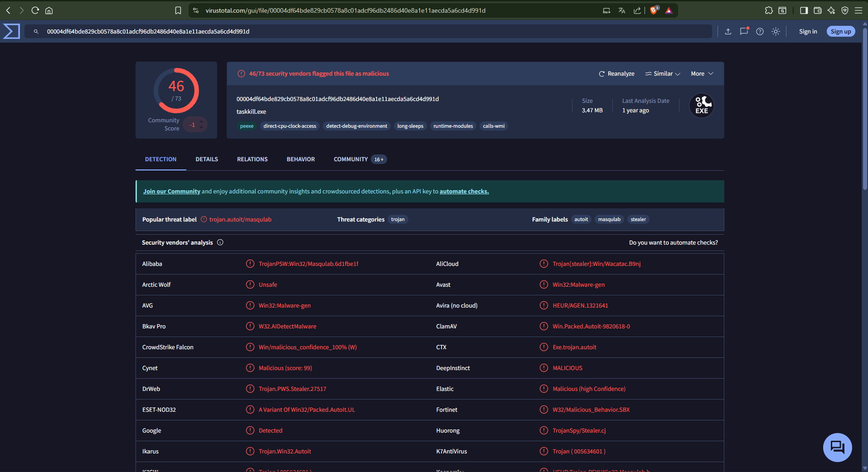Click the autoit family label
Viewport: 868px width, 472px height.
pos(581,219)
